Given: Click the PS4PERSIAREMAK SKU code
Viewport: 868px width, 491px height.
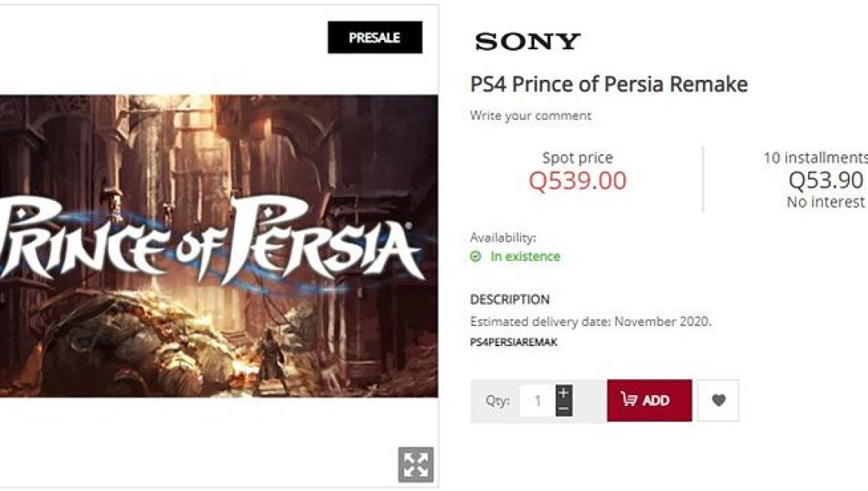Looking at the screenshot, I should click(x=514, y=342).
